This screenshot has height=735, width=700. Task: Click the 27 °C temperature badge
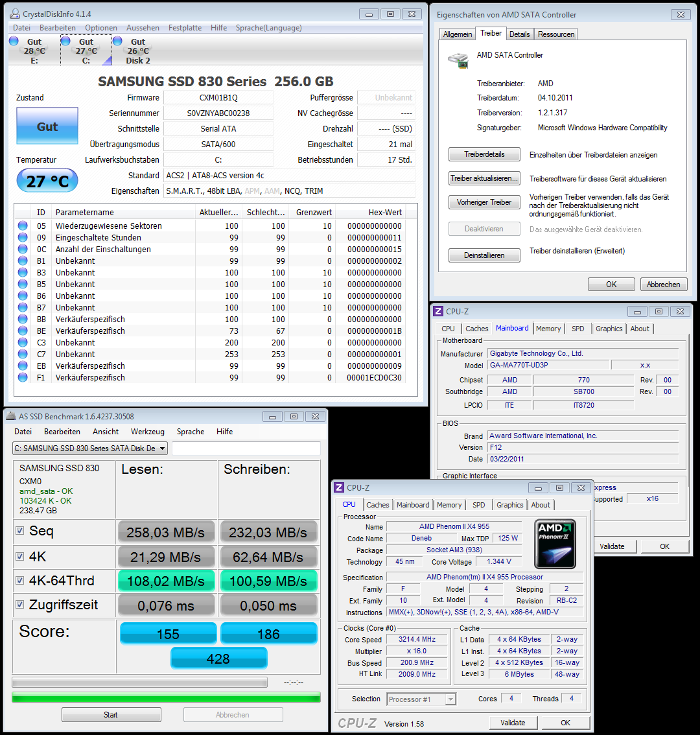[x=47, y=180]
